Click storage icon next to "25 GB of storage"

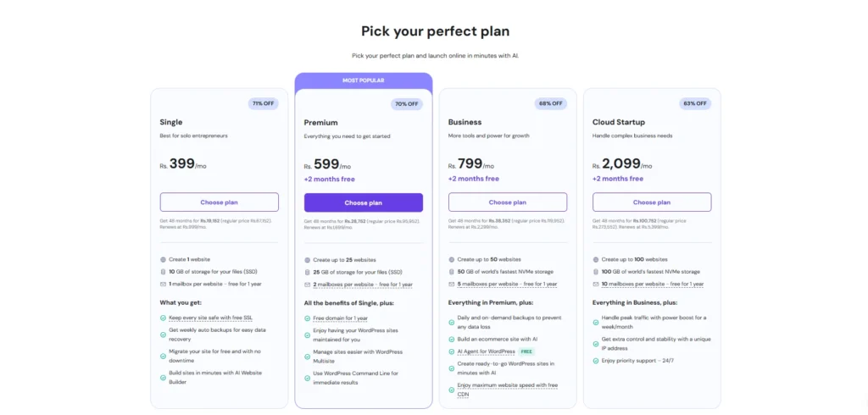[307, 272]
